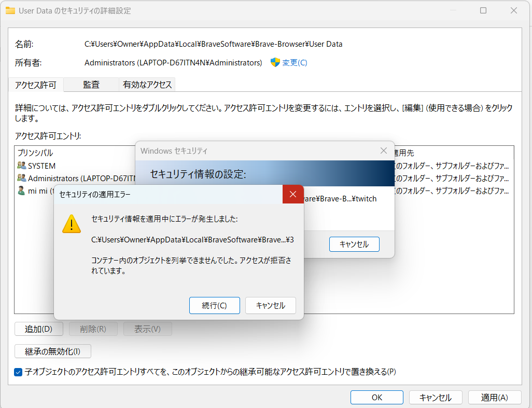Click the 続行(C) button in error dialog
Image resolution: width=532 pixels, height=408 pixels.
point(215,305)
